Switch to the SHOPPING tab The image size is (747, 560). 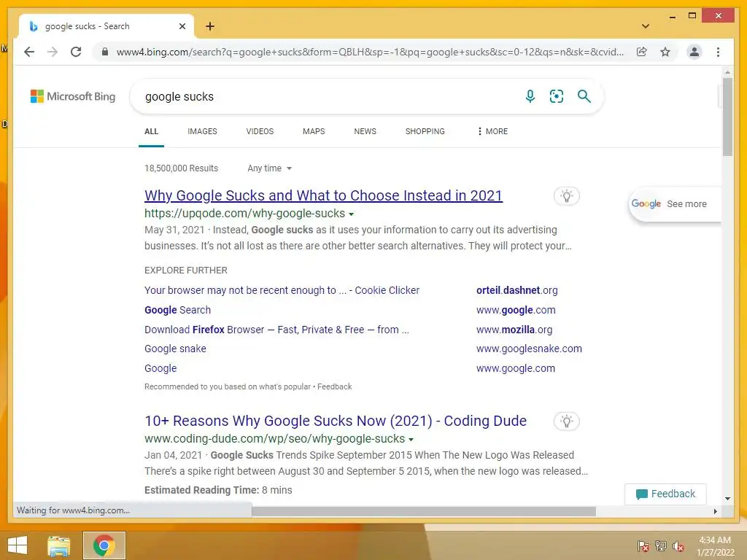point(425,131)
